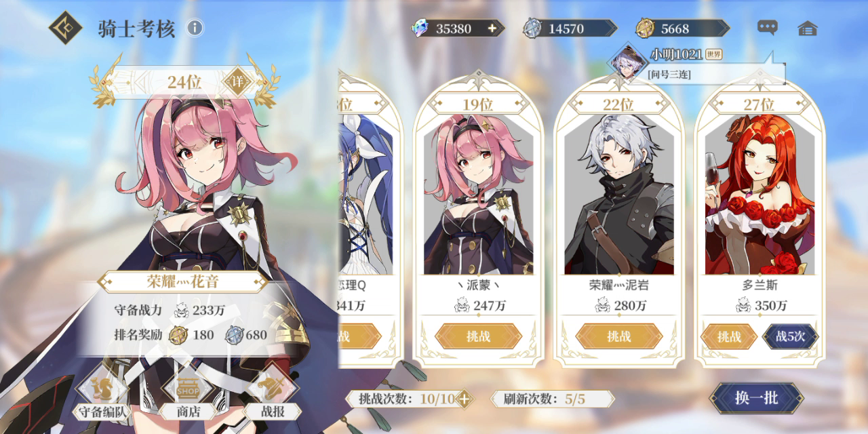The width and height of the screenshot is (868, 434).
Task: Click the back arrow diamond icon
Action: 66,28
